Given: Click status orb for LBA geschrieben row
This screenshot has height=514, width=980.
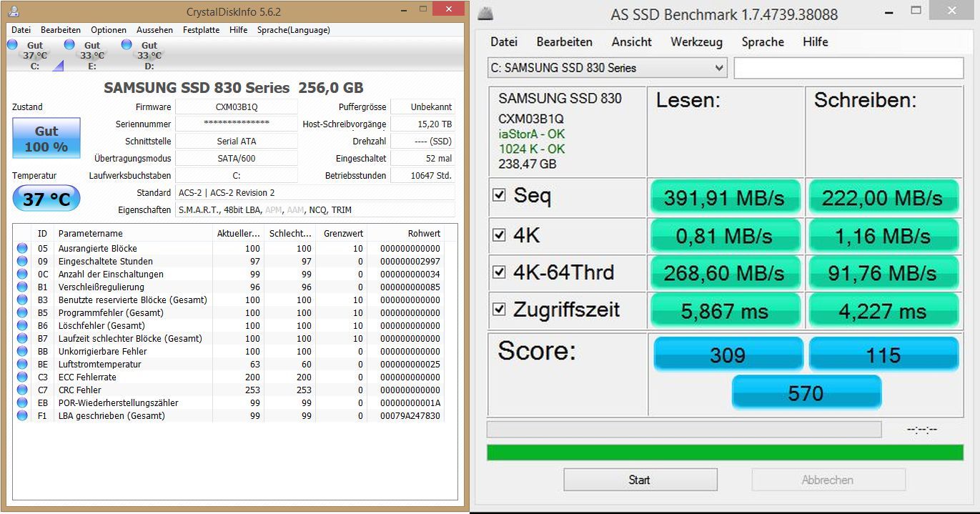Looking at the screenshot, I should 22,415.
